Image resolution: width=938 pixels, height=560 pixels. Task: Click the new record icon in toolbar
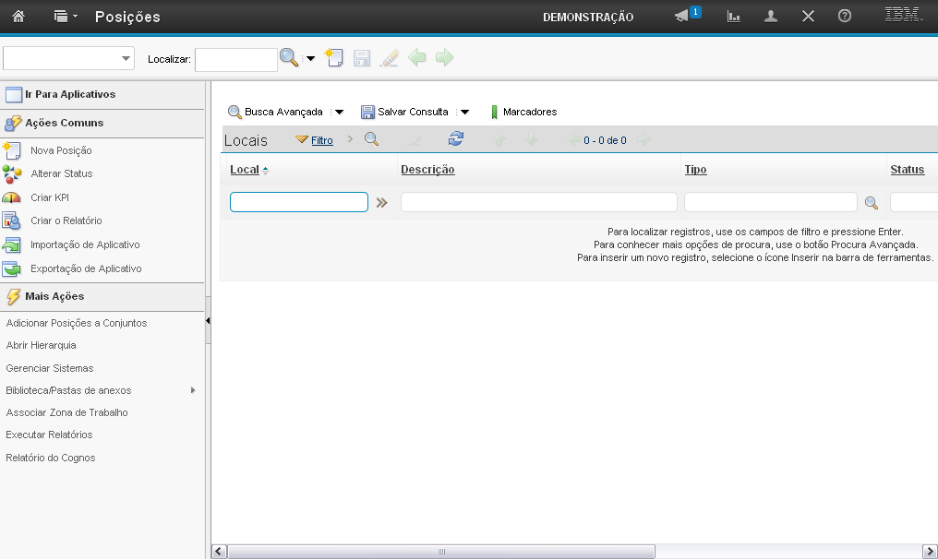334,58
